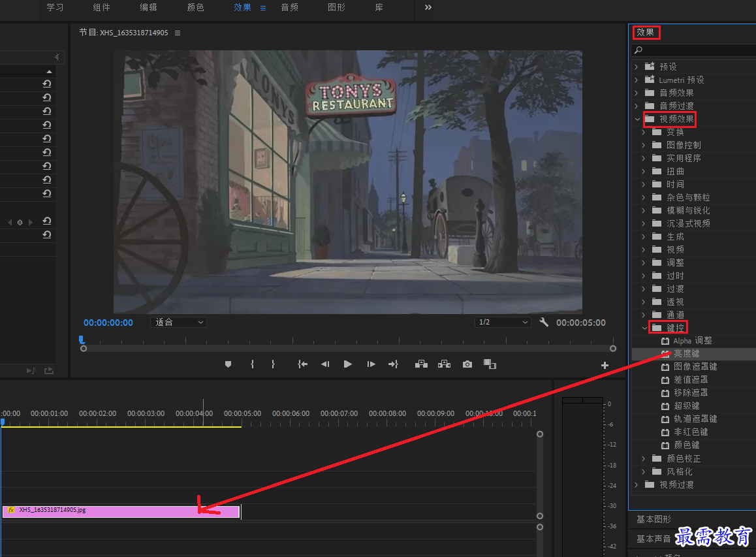Click the Comparison View icon

490,364
